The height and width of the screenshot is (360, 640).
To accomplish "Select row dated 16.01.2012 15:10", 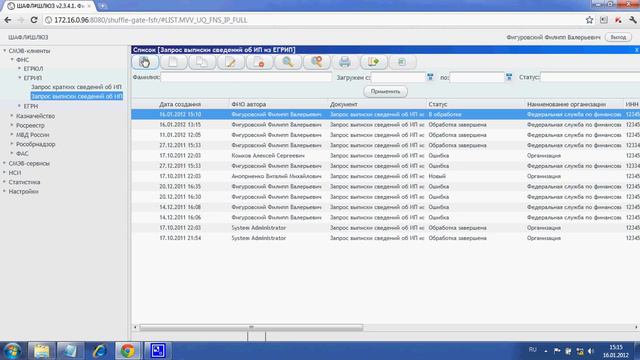I will coord(385,114).
